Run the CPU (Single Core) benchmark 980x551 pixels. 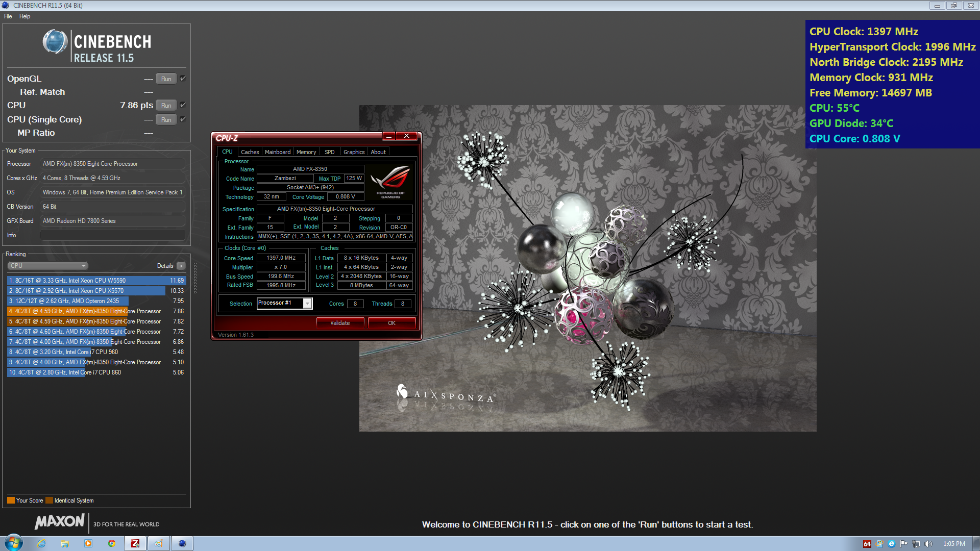(x=166, y=120)
